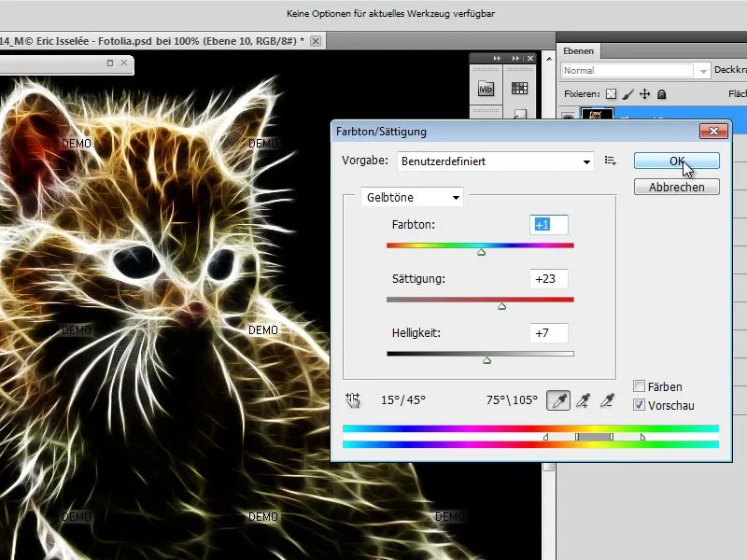Activate the on-image adjustment hand tool
Viewport: 747px width, 560px height.
click(353, 400)
